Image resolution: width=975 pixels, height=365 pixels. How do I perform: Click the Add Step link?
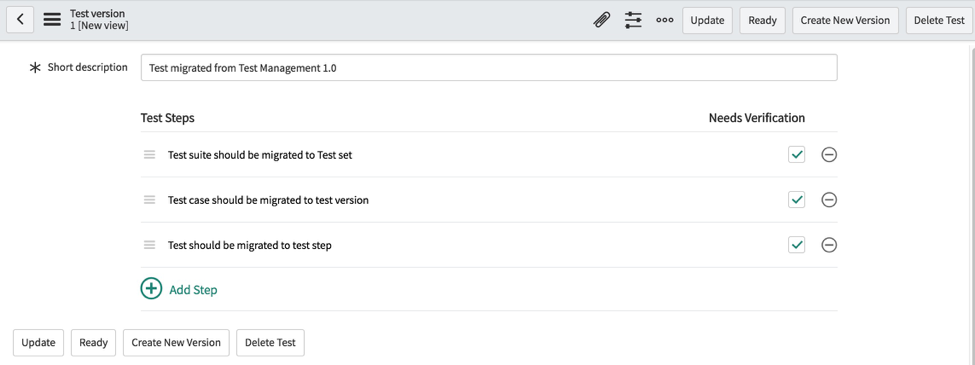tap(193, 290)
